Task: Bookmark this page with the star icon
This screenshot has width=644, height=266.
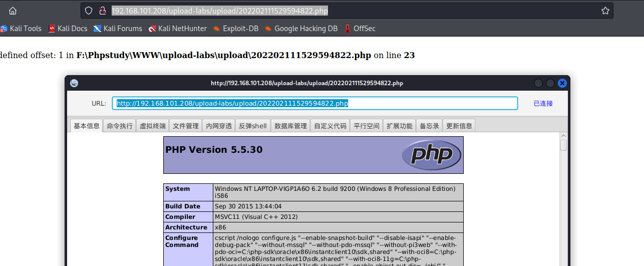Action: tap(605, 11)
